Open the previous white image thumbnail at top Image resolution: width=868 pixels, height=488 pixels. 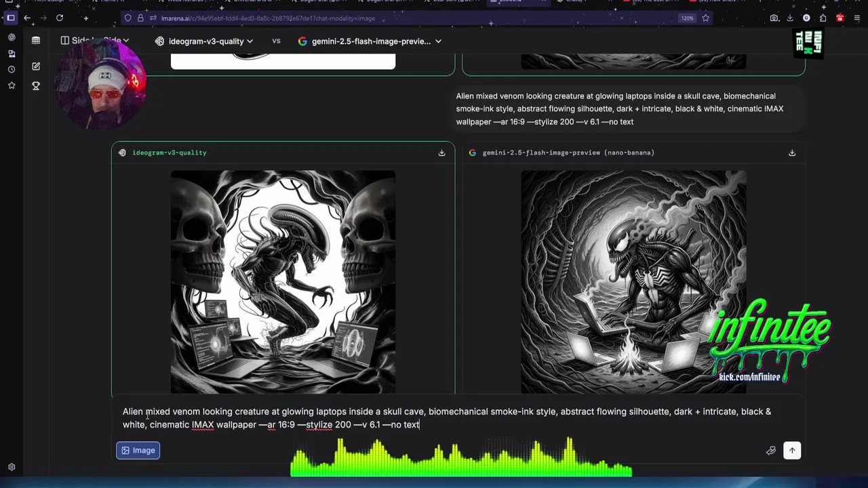point(283,62)
